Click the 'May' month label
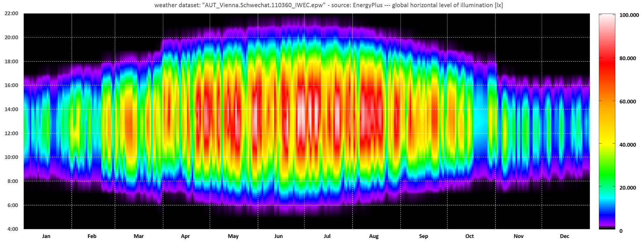Viewport: 644px width, 244px height. pos(233,236)
